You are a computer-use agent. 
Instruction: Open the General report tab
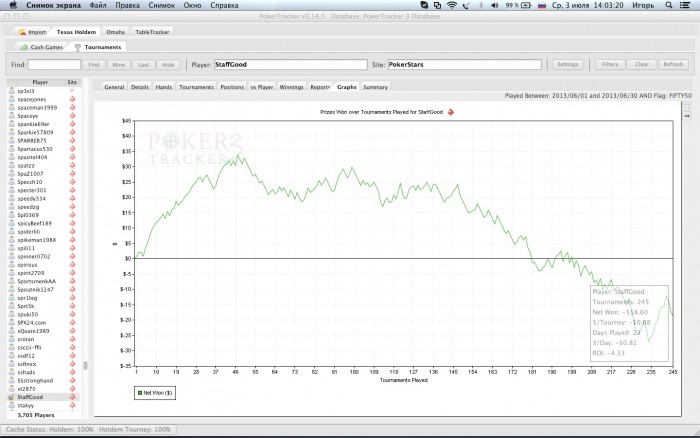pyautogui.click(x=114, y=87)
